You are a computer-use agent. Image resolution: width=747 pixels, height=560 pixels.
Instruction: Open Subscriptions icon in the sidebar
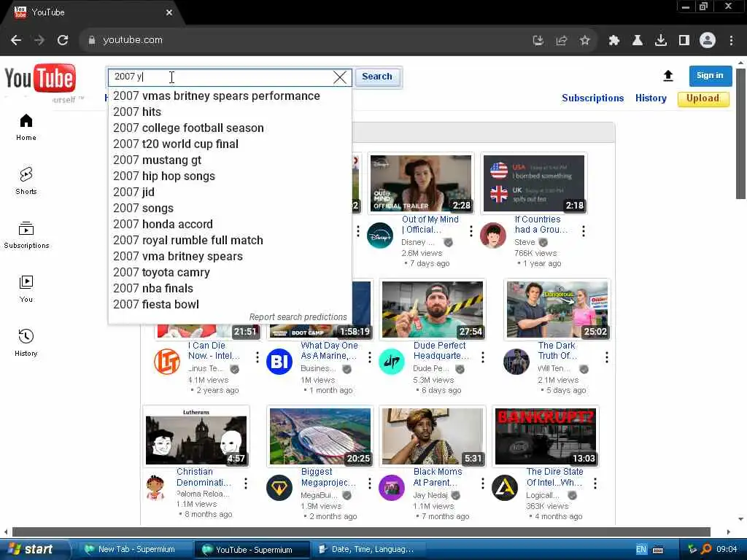[x=26, y=229]
